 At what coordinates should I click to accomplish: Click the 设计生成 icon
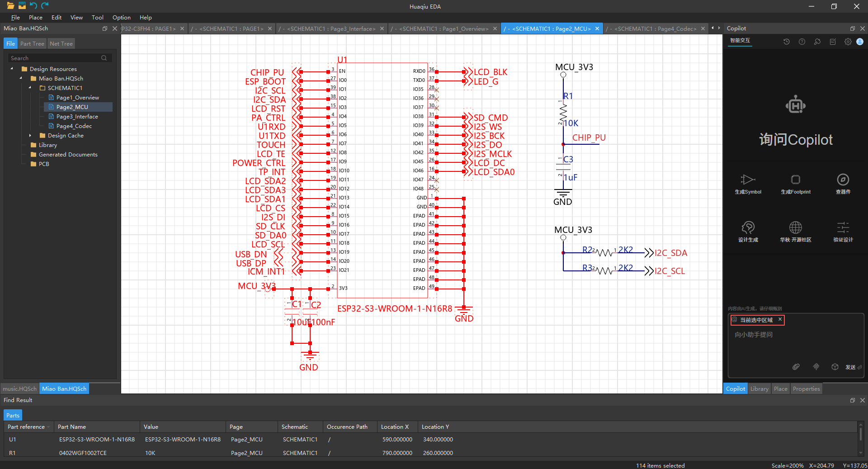tap(748, 227)
